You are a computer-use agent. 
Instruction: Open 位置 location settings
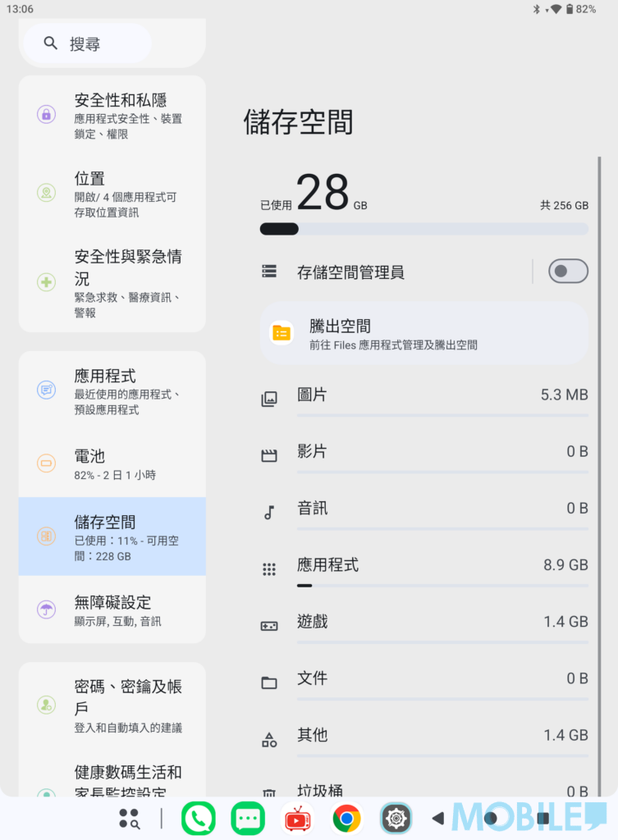(112, 194)
